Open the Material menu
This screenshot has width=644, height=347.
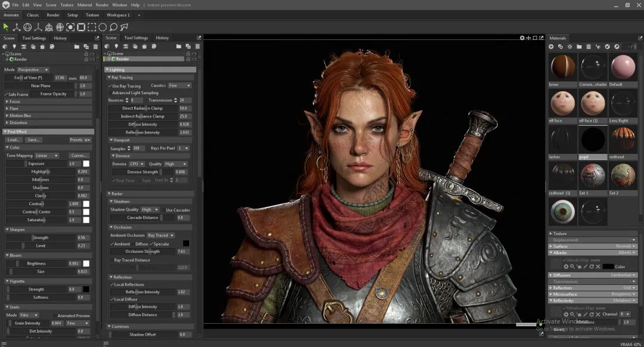tap(85, 5)
